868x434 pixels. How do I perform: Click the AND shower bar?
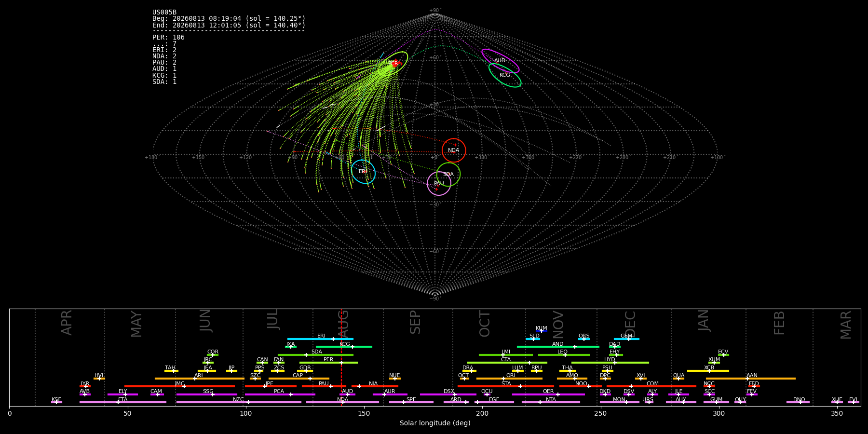click(558, 347)
